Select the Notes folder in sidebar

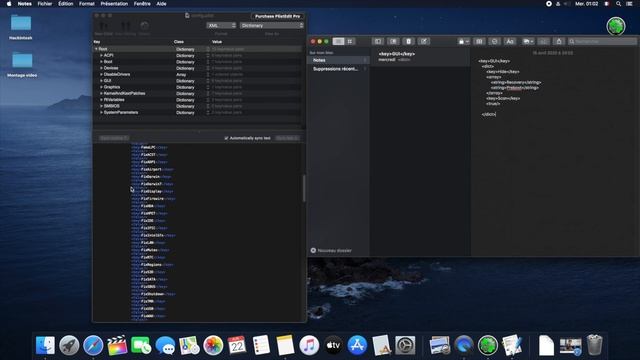[x=338, y=60]
